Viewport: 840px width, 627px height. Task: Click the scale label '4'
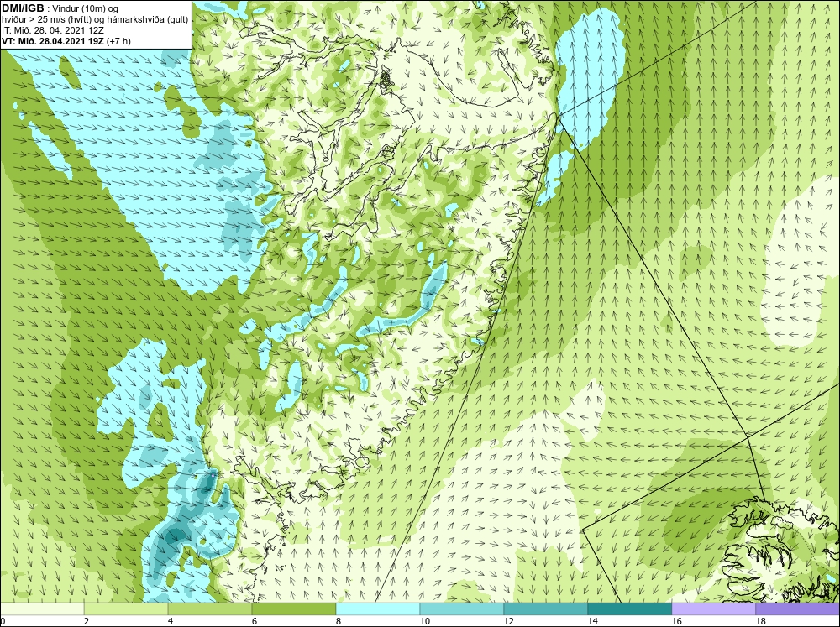tap(170, 621)
